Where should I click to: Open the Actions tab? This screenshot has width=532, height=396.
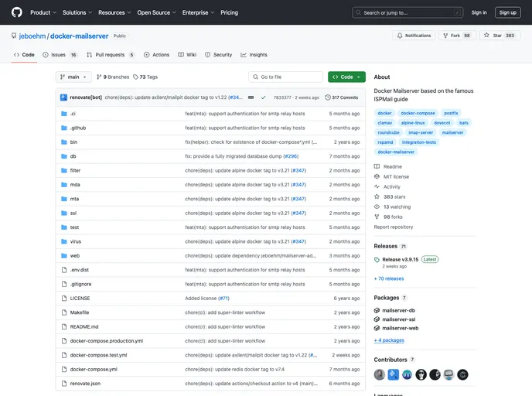[x=156, y=55]
